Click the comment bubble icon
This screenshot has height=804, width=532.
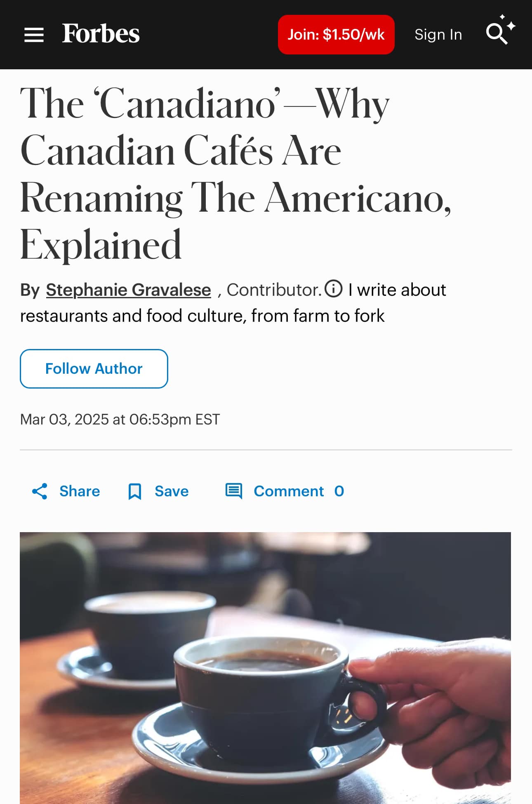[233, 491]
